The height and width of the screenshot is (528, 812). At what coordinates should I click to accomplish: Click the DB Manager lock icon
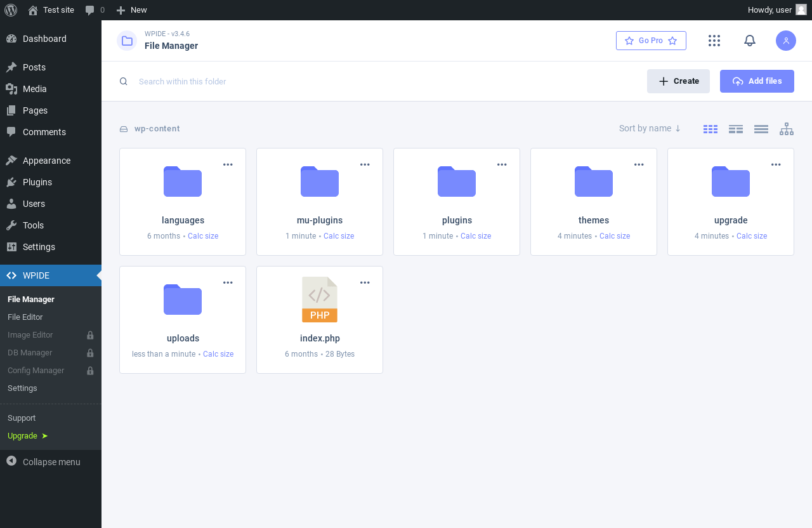click(x=90, y=353)
